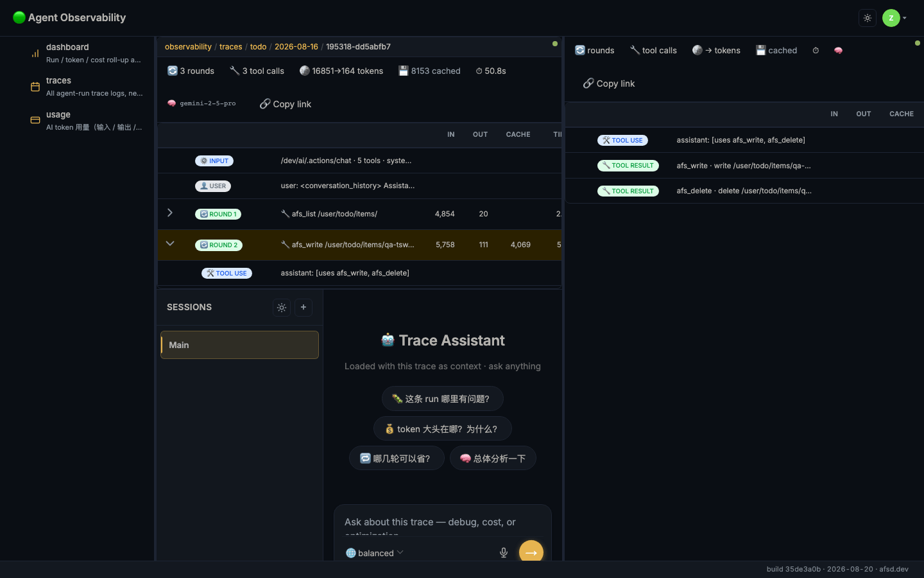Focus the Ask about this trace input
The height and width of the screenshot is (578, 924).
[x=443, y=523]
